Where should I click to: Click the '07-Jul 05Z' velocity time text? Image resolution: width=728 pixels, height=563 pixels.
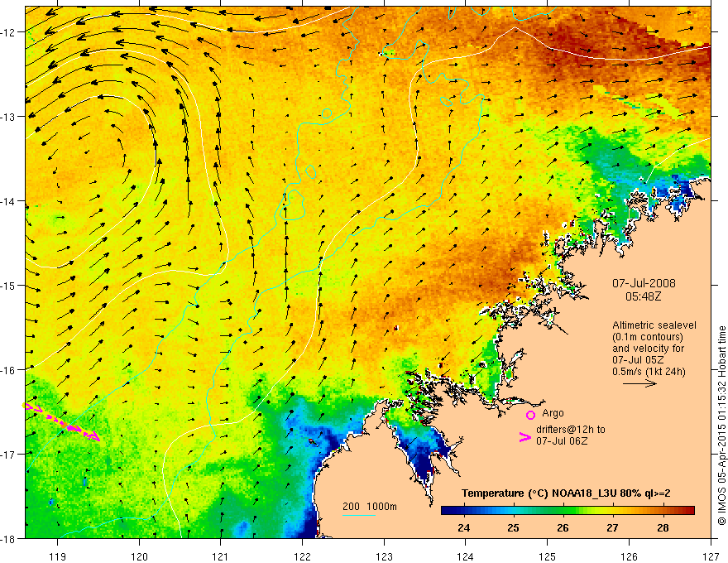(638, 360)
